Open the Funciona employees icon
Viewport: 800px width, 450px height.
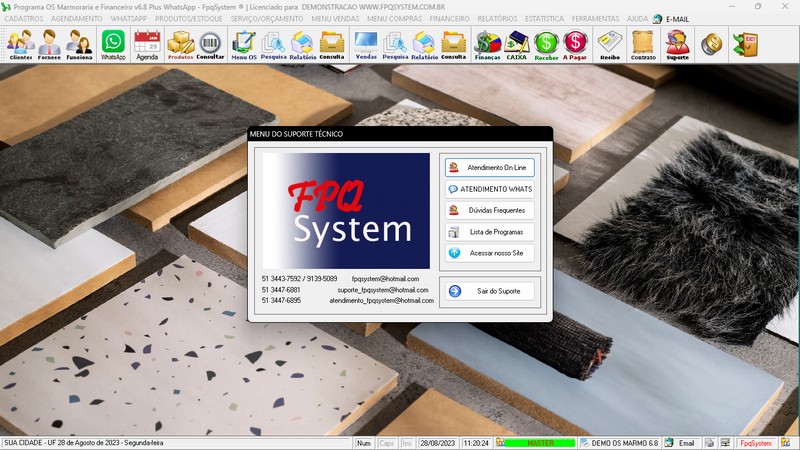(x=79, y=45)
